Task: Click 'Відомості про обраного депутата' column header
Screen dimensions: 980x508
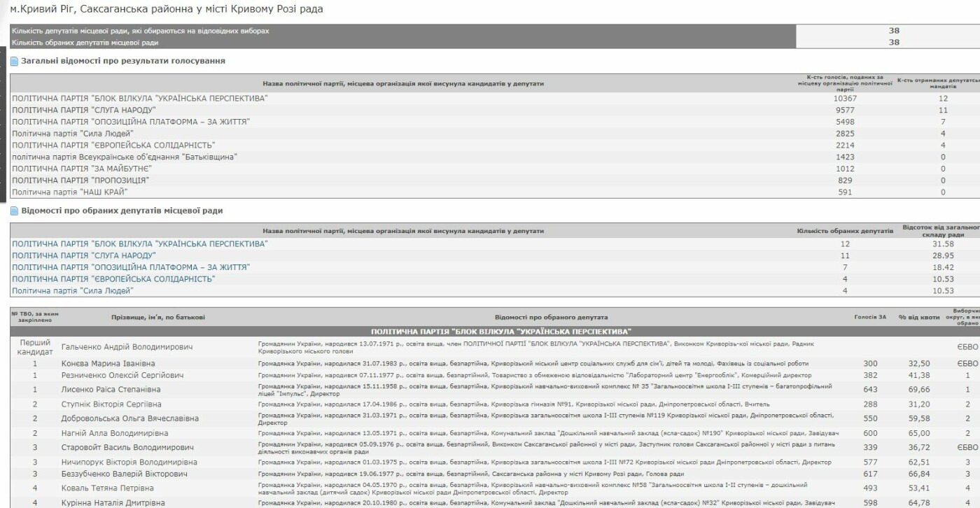Action: 551,318
